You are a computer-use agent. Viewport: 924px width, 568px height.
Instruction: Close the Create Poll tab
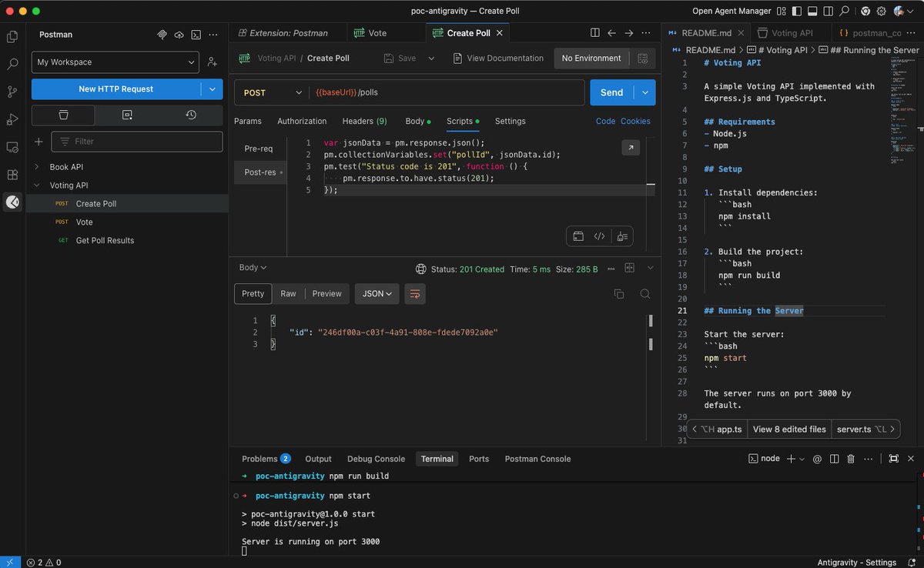click(499, 33)
